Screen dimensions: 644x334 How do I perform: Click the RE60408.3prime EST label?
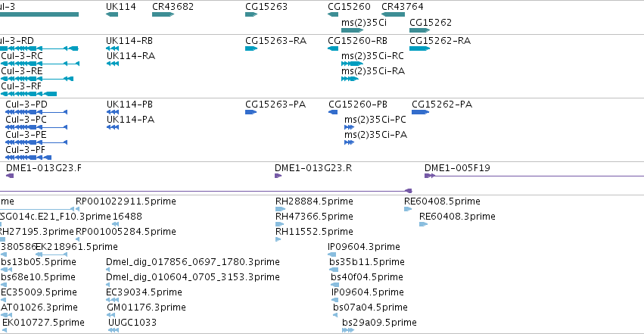457,217
